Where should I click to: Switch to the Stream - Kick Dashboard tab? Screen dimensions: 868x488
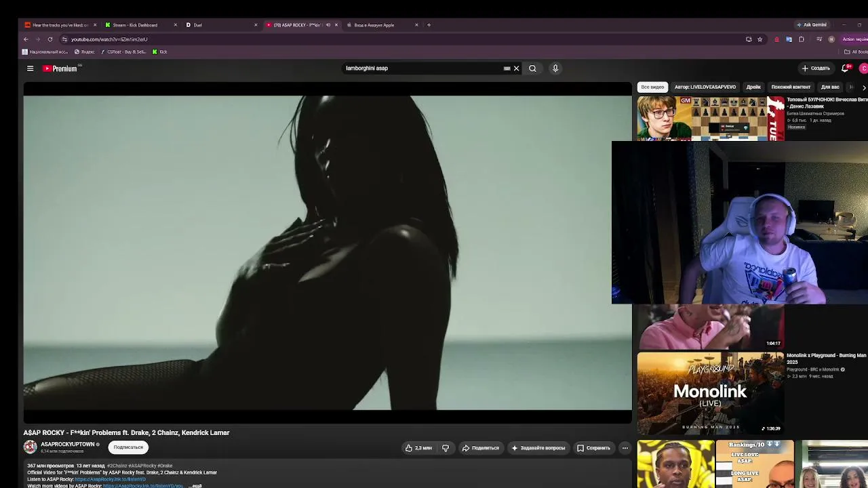140,25
